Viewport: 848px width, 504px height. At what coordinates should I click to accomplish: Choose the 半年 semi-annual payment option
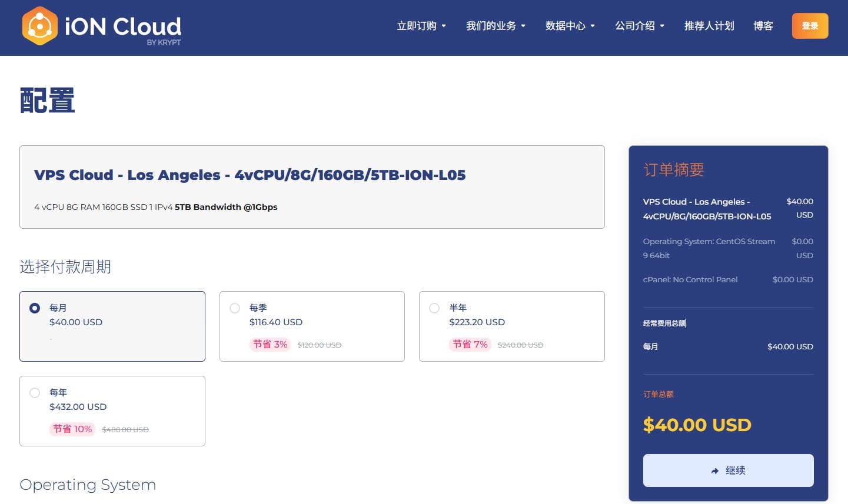pos(434,308)
